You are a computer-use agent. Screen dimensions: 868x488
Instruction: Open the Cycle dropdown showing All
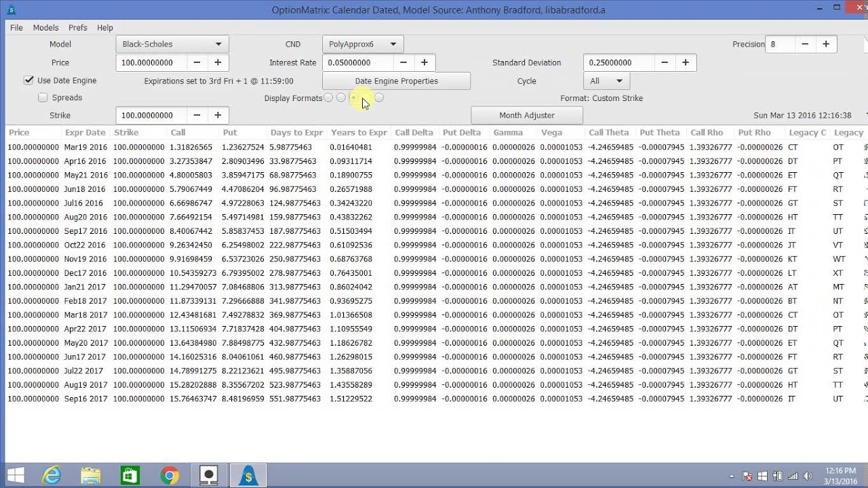click(x=606, y=81)
